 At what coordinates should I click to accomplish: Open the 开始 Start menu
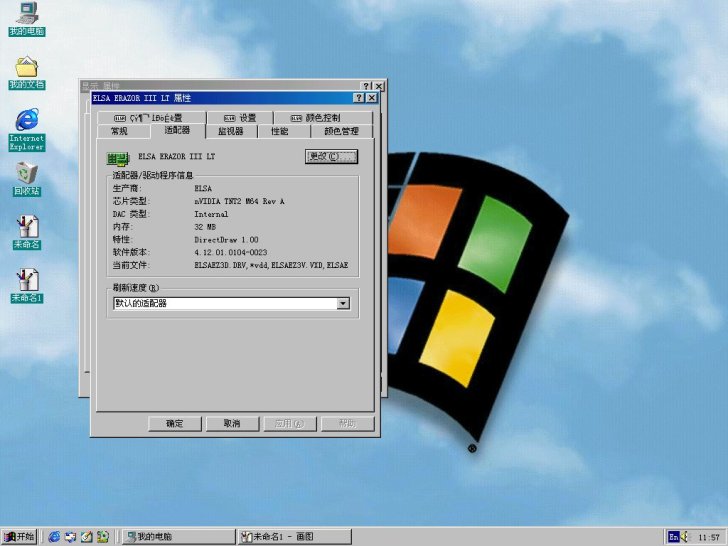[19, 537]
